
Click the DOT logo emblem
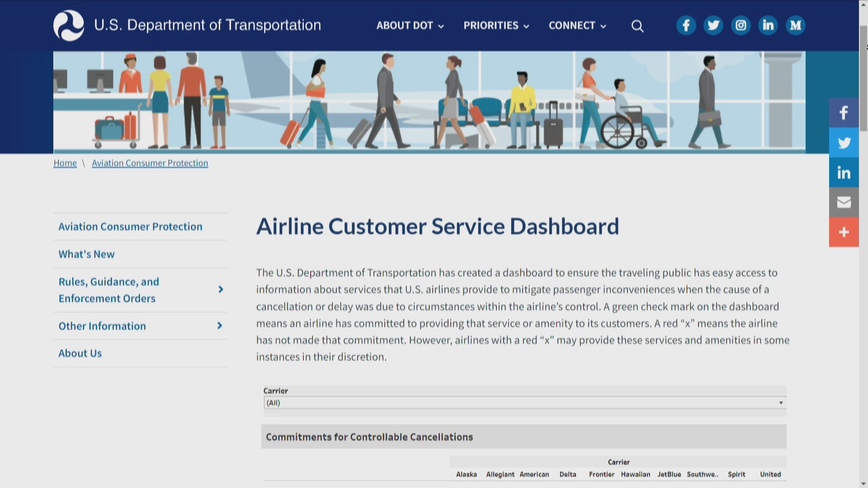pos(69,25)
